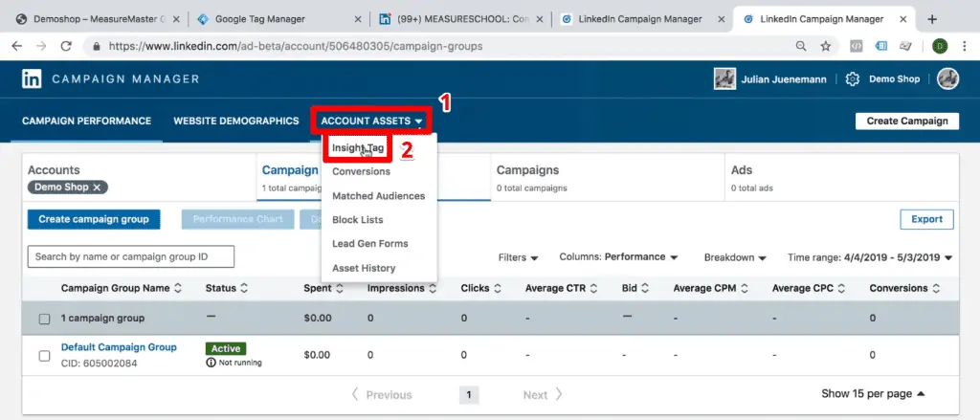Sort by Clicks column
This screenshot has width=980, height=420.
point(498,289)
